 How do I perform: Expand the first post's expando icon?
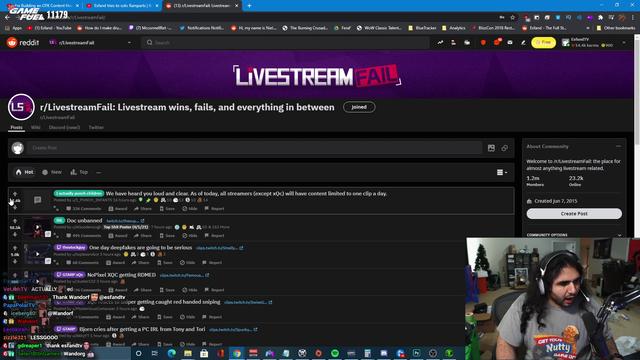click(56, 209)
